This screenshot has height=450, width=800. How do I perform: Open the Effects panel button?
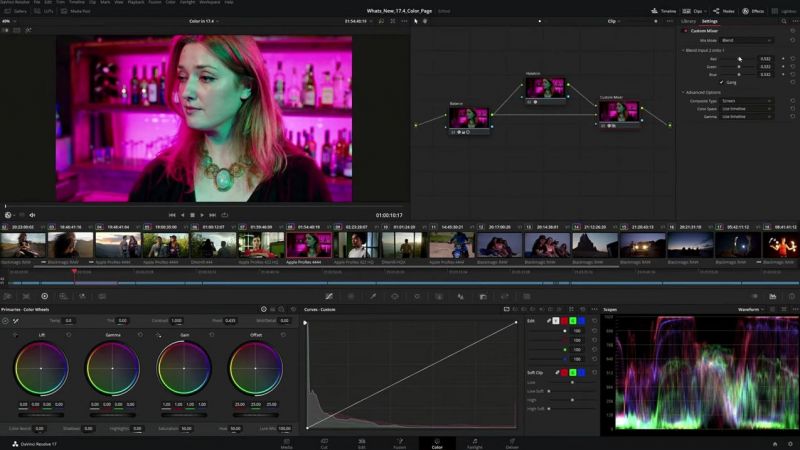tap(752, 11)
